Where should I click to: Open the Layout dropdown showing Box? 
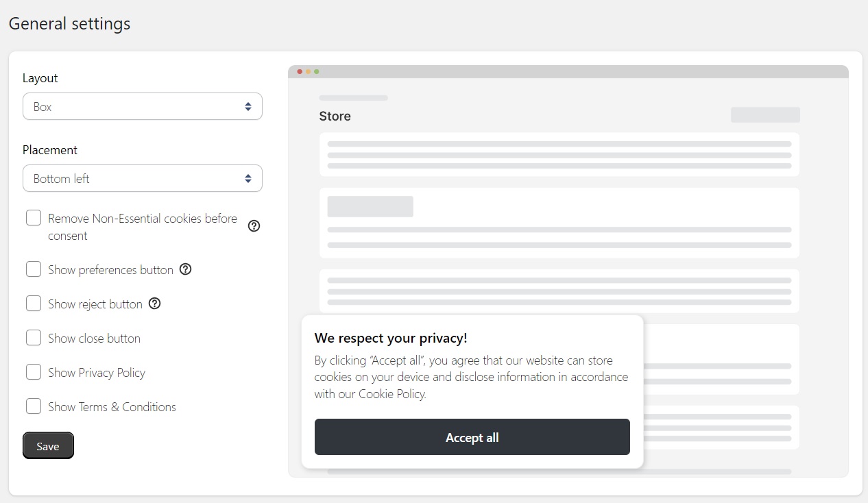pyautogui.click(x=142, y=106)
